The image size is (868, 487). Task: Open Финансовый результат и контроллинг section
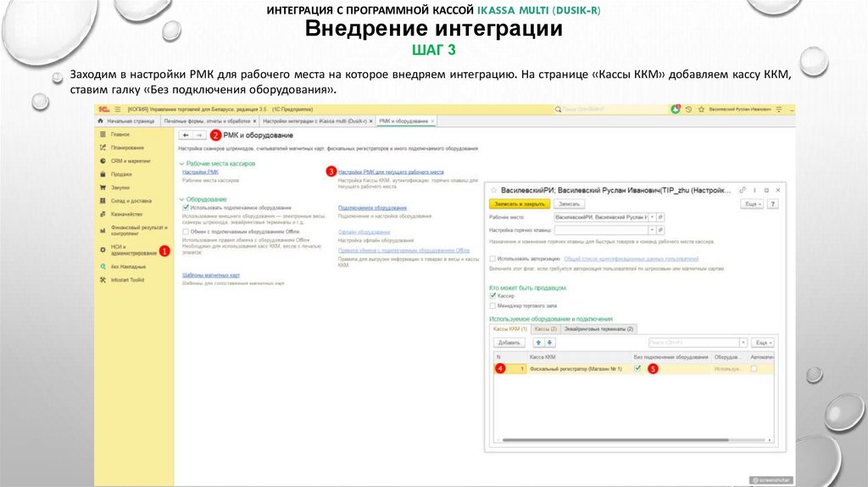pyautogui.click(x=138, y=231)
